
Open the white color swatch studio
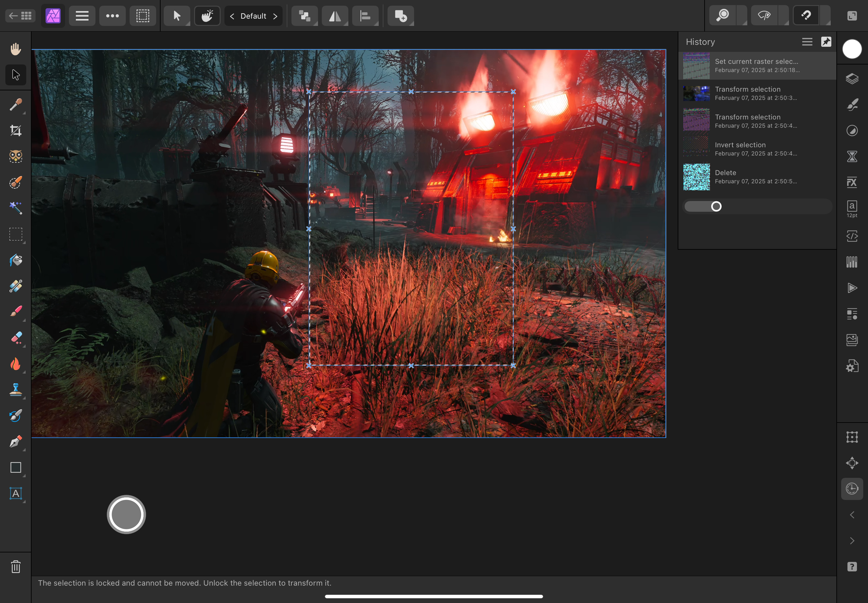click(x=852, y=49)
